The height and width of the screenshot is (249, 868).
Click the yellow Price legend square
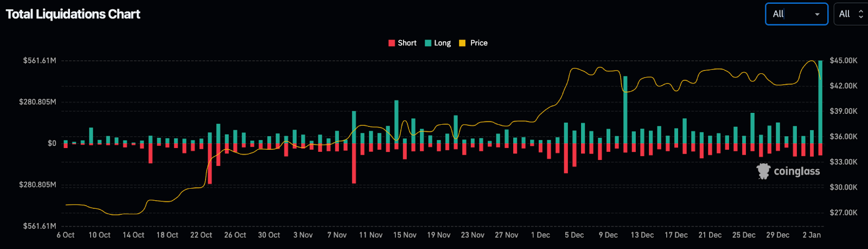[462, 43]
